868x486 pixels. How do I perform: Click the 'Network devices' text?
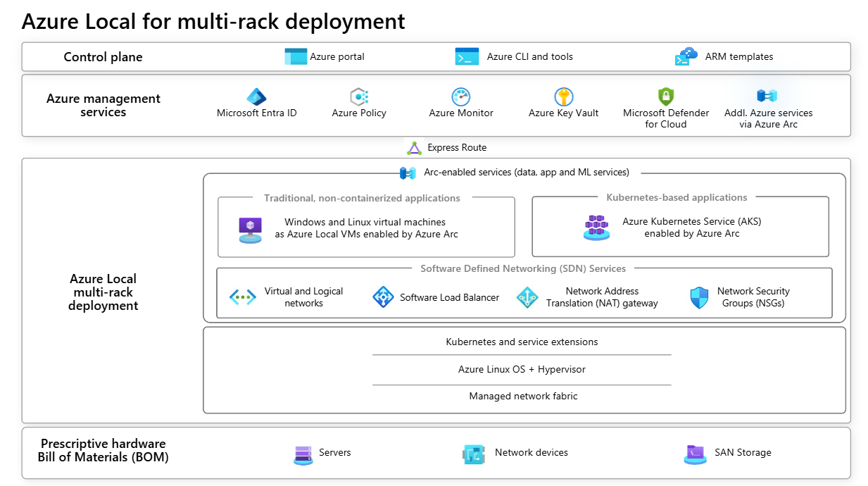point(532,452)
